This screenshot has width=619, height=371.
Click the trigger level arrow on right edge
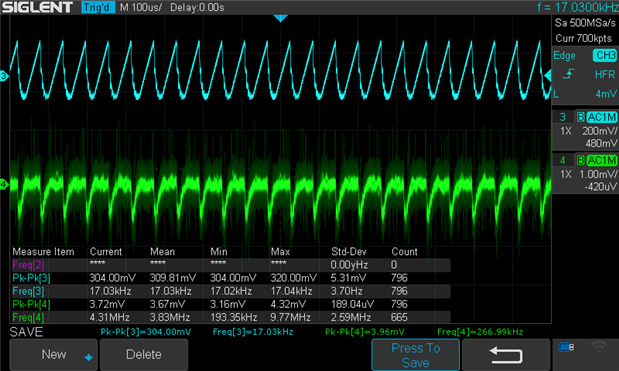[548, 76]
